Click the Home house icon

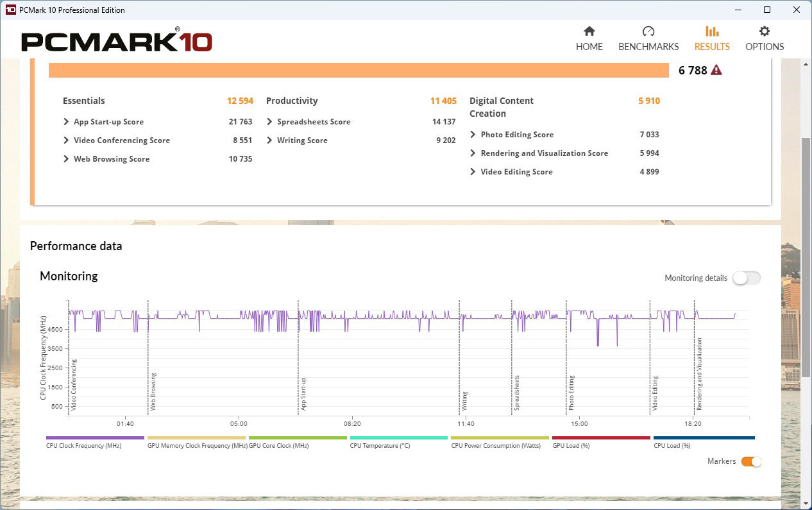click(589, 31)
